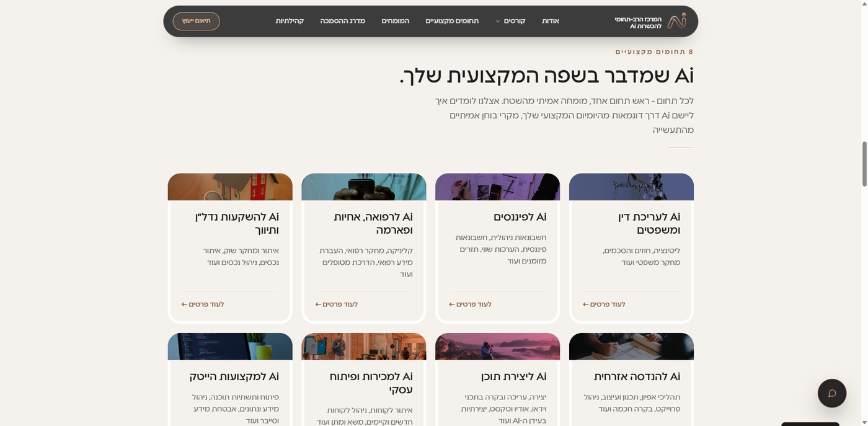Open the אודות menu item
This screenshot has width=868, height=426.
tap(551, 21)
